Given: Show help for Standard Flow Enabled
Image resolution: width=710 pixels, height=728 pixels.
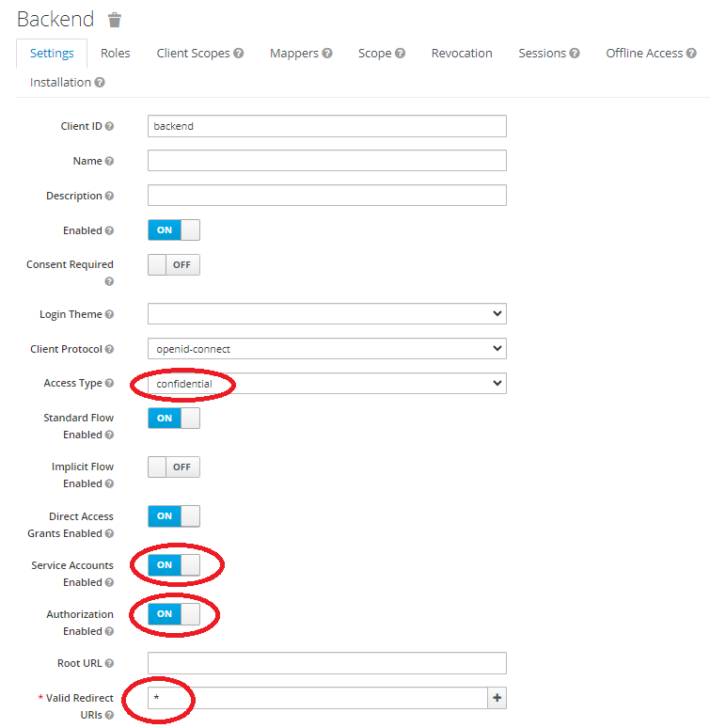Looking at the screenshot, I should pos(109,435).
